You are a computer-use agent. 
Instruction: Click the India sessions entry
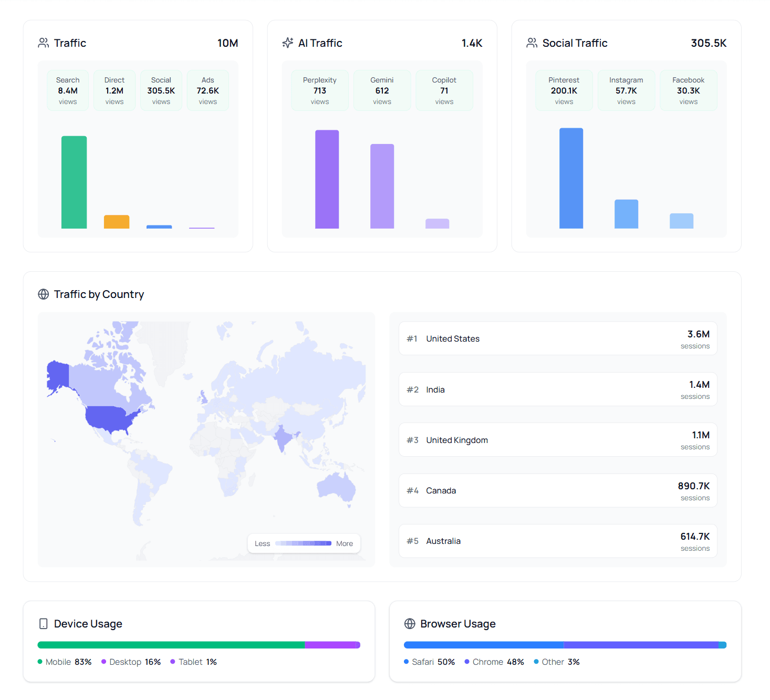click(558, 389)
